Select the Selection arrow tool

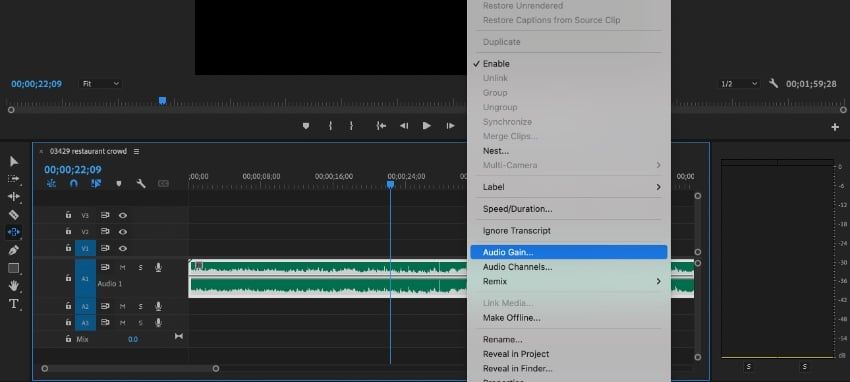point(14,161)
